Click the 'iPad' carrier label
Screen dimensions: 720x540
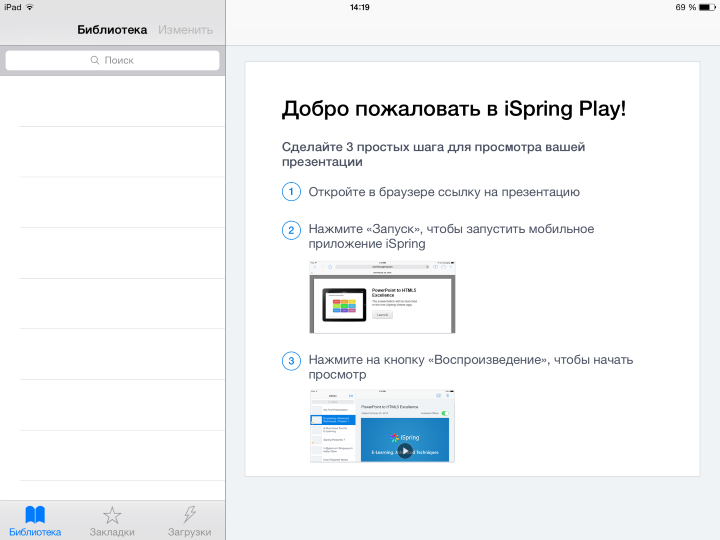point(13,7)
